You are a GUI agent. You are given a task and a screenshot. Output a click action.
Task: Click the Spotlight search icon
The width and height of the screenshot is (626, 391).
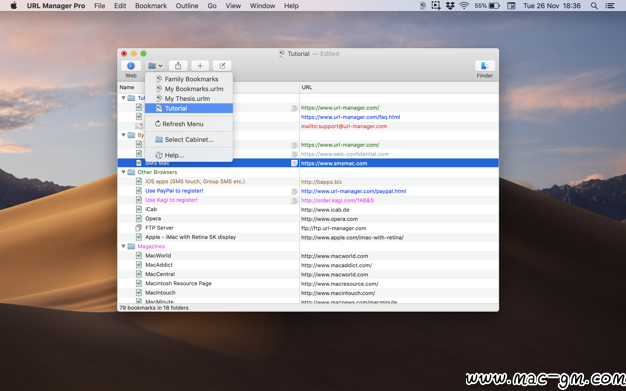point(594,6)
